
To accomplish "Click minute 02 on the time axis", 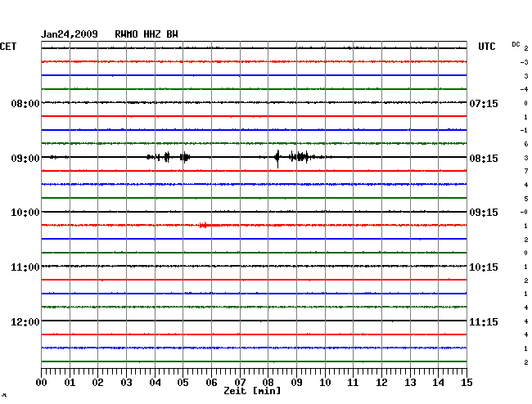I will coord(97,383).
